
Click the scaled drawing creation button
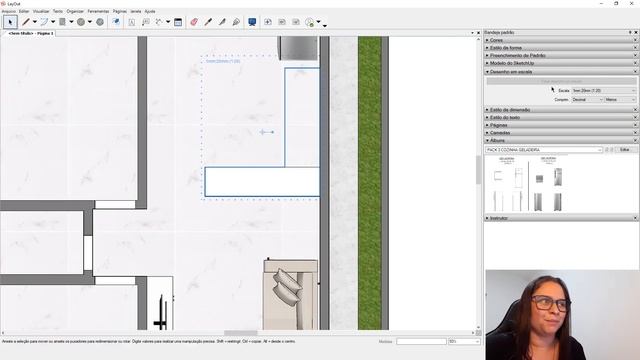click(561, 81)
